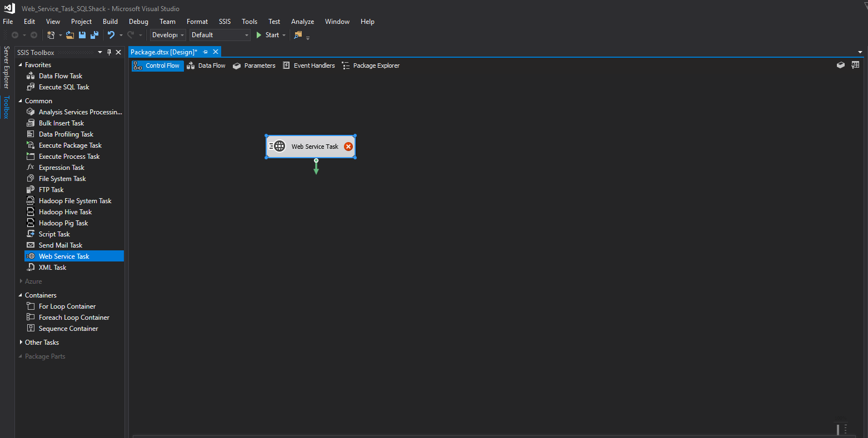Click the File System Task icon
This screenshot has height=438, width=868.
coord(31,179)
